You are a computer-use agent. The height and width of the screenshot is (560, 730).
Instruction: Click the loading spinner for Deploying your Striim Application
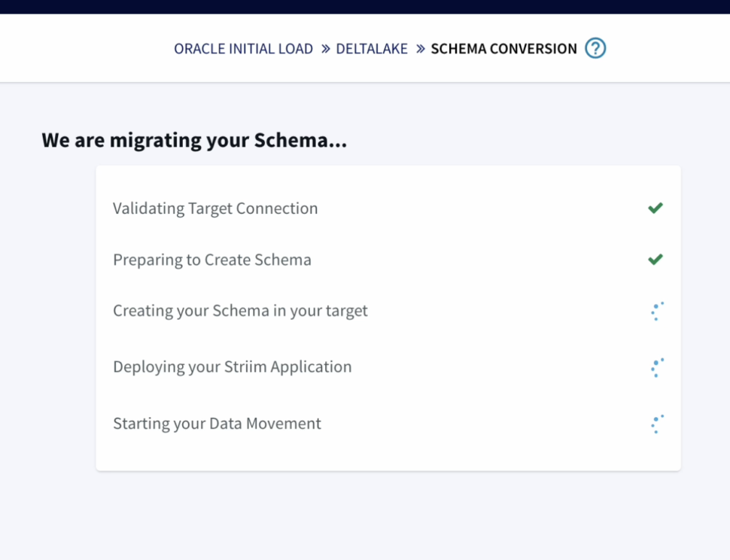point(657,367)
